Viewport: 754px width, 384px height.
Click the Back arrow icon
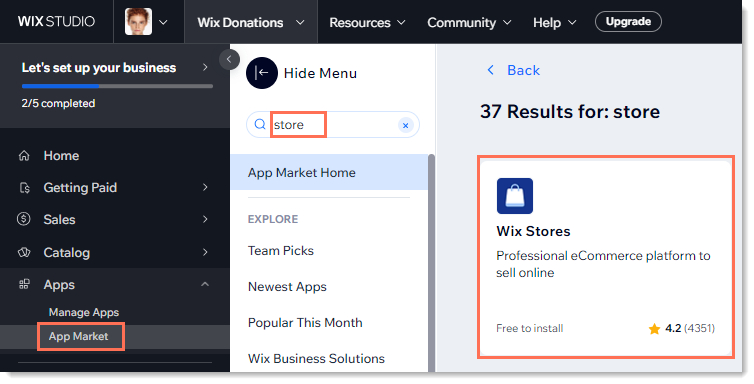tap(490, 70)
